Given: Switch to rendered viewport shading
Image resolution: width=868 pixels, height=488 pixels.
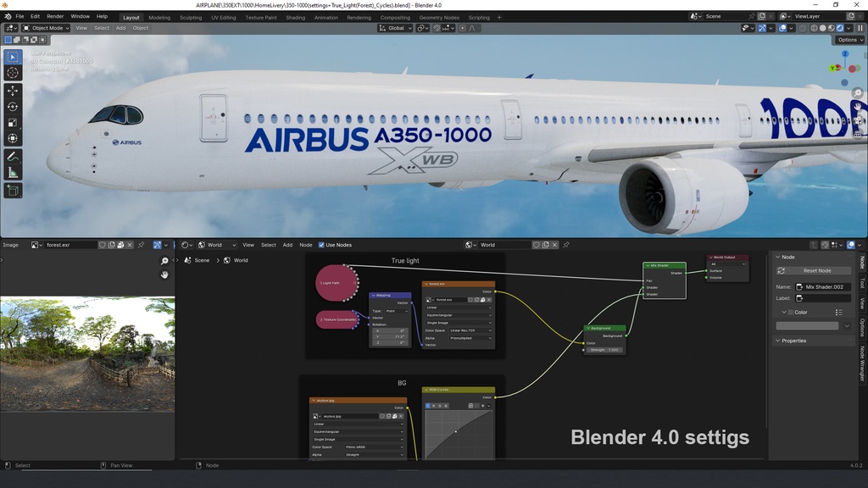Looking at the screenshot, I should [x=839, y=28].
